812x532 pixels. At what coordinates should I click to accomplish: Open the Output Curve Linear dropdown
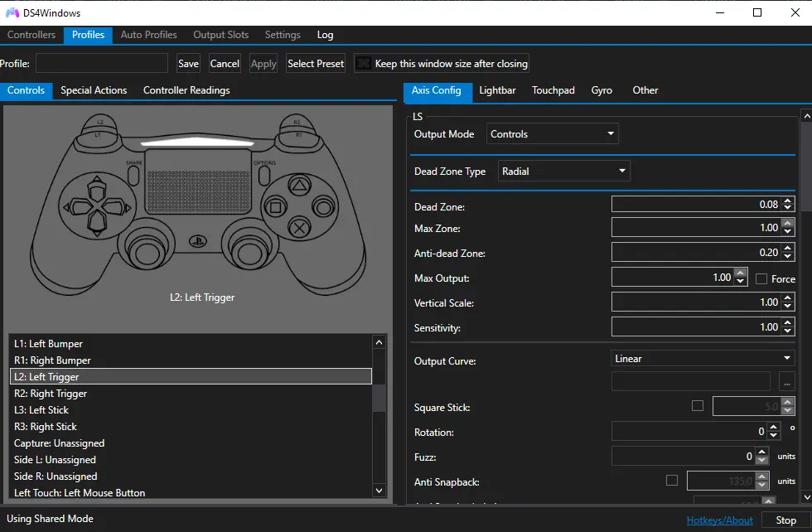[703, 359]
